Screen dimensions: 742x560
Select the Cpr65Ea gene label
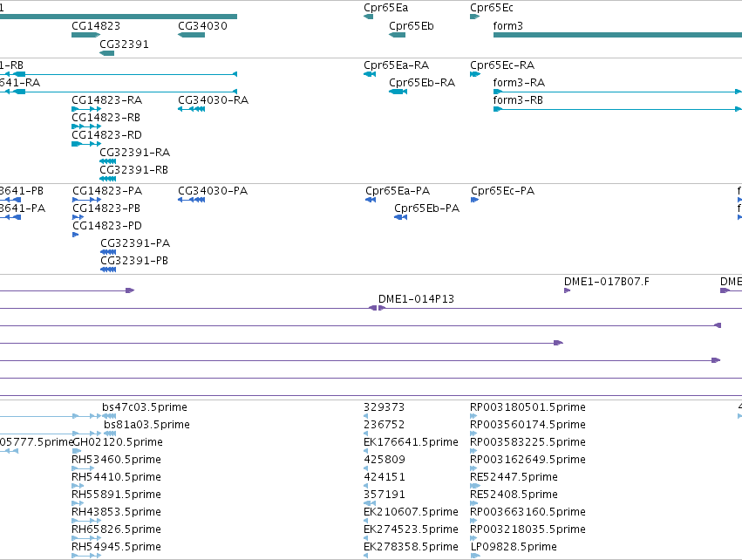[385, 8]
